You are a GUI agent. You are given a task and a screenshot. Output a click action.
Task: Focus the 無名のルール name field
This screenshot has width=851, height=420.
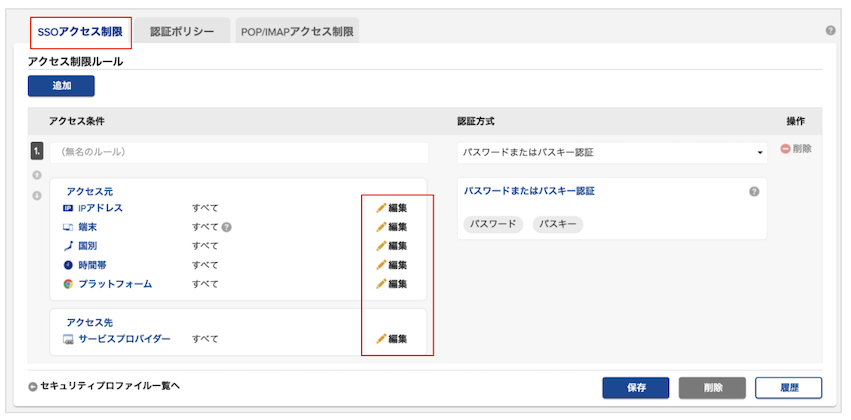(x=239, y=152)
